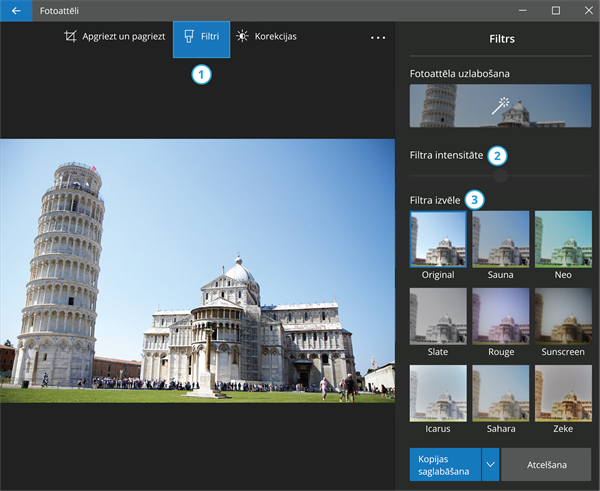Switch to the Filtri tab
The image size is (600, 491).
[201, 37]
